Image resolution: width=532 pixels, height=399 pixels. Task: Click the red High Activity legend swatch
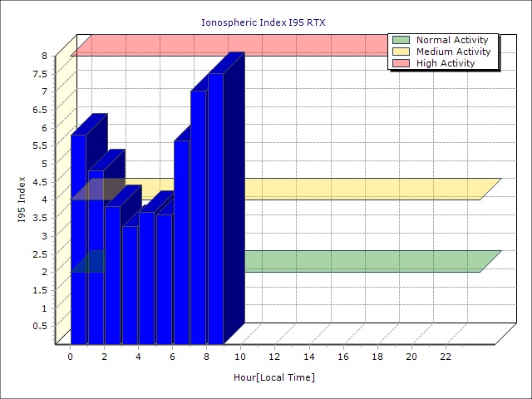click(401, 63)
